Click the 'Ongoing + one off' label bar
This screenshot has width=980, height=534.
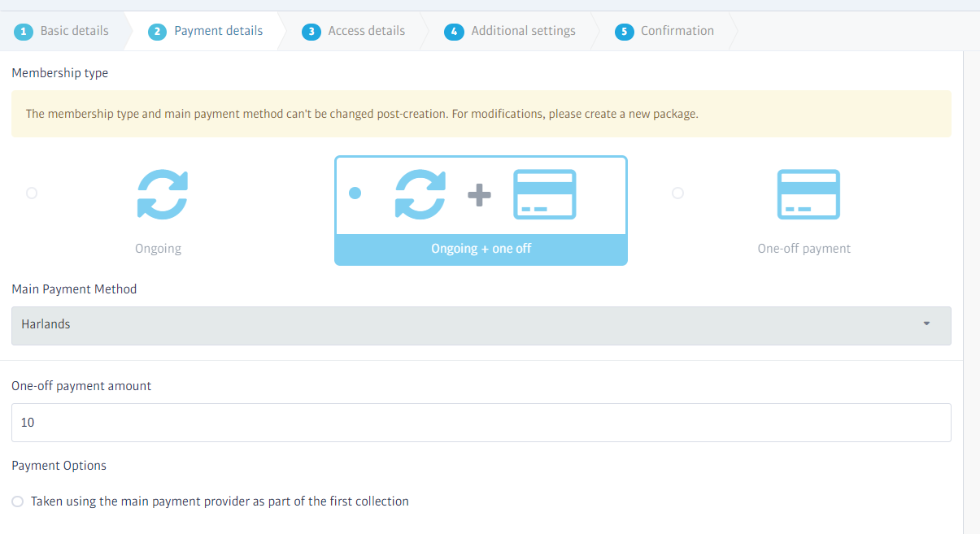coord(481,249)
